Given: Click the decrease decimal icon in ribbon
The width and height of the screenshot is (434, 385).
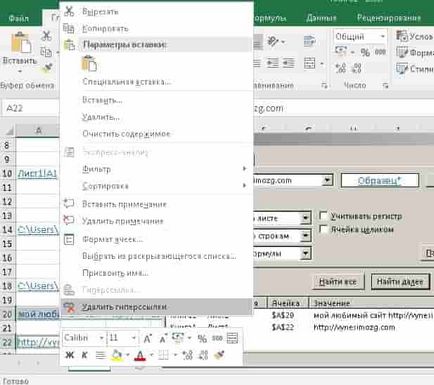Looking at the screenshot, I should pos(356,68).
